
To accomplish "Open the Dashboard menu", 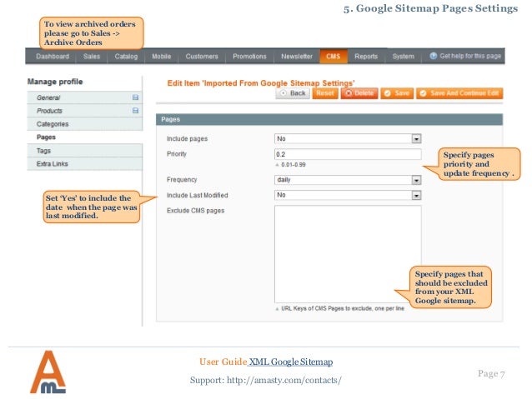I will tap(53, 57).
